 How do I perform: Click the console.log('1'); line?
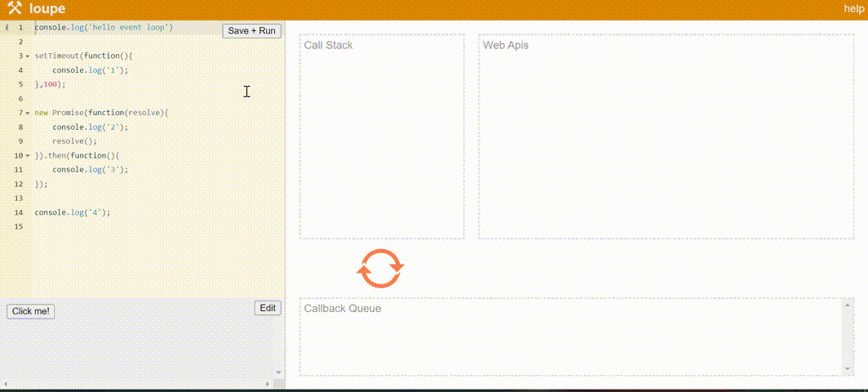point(91,70)
